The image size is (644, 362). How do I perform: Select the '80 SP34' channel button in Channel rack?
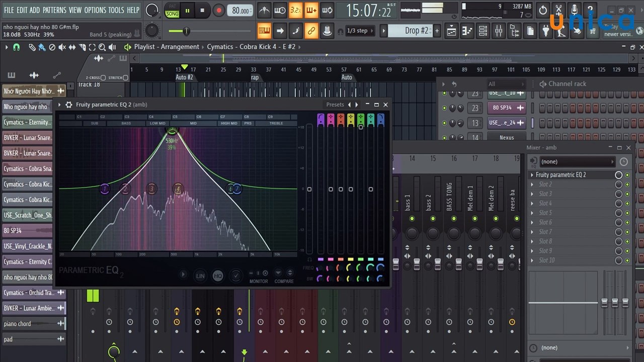(x=506, y=108)
